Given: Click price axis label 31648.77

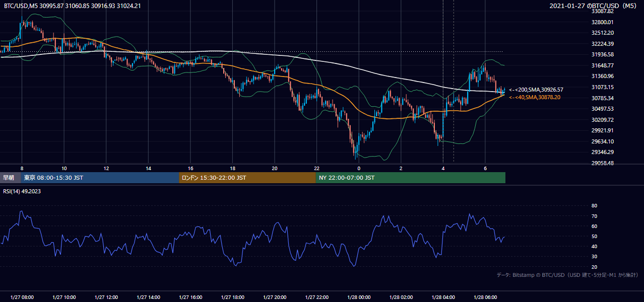Looking at the screenshot, I should click(603, 65).
